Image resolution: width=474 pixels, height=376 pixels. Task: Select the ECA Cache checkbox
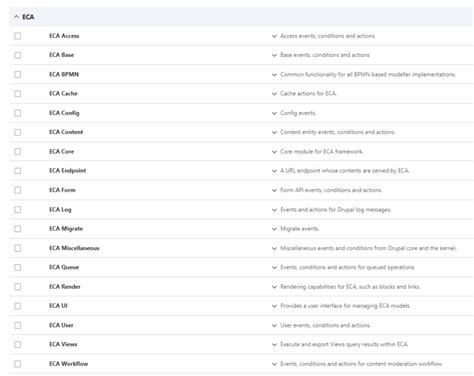tap(18, 94)
